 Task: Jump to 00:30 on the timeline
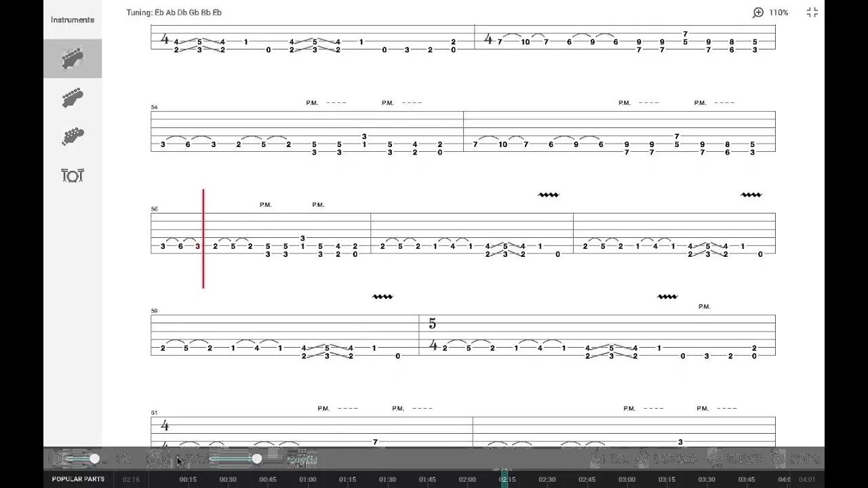[228, 480]
